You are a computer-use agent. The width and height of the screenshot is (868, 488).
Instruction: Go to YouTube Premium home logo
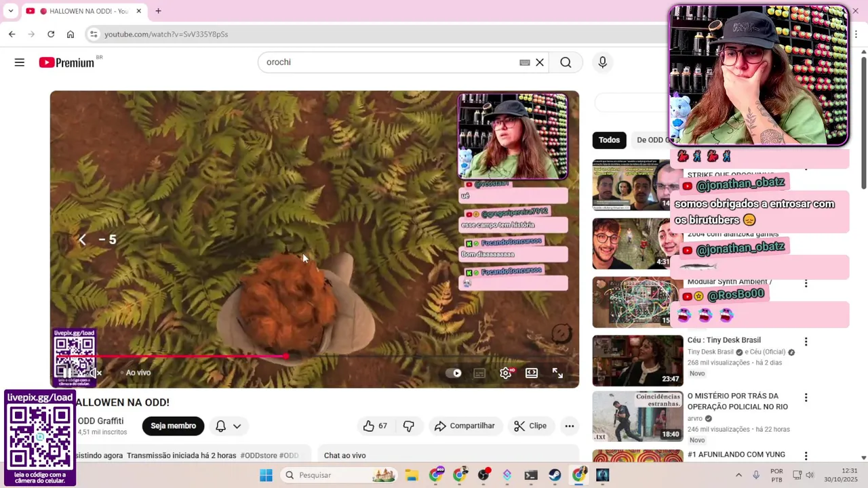[66, 62]
